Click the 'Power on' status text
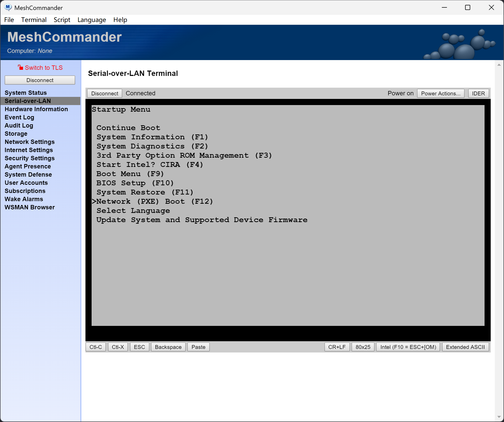This screenshot has width=504, height=422. tap(400, 93)
